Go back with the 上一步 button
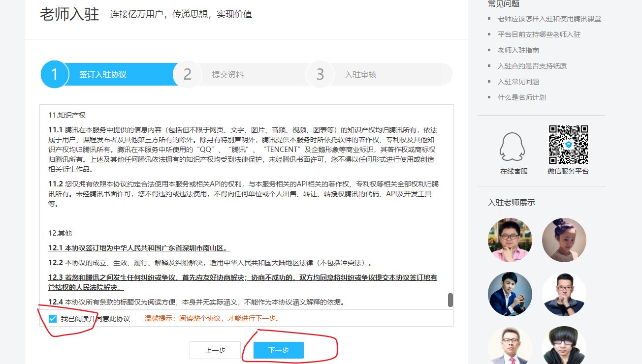Screen dimensions: 642x364 pyautogui.click(x=215, y=350)
